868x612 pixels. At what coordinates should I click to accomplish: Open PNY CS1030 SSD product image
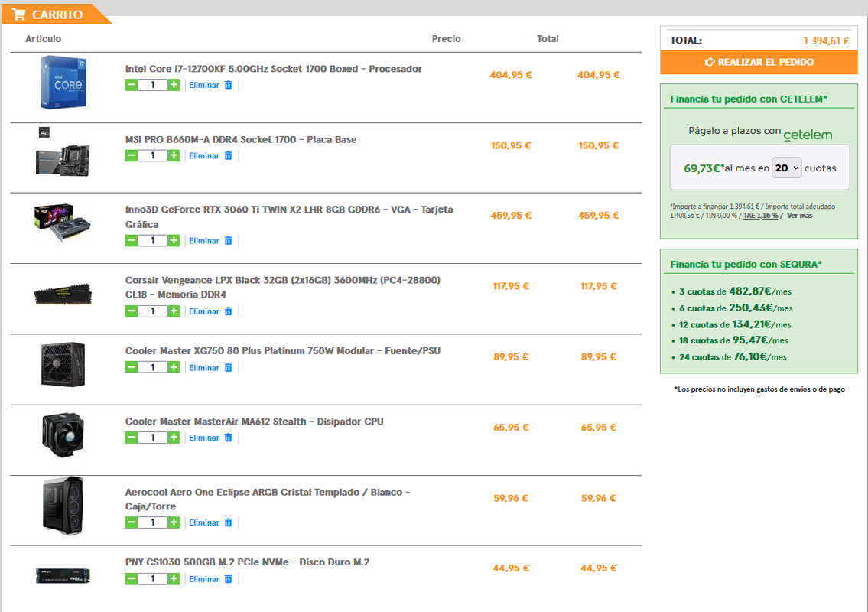click(x=63, y=575)
